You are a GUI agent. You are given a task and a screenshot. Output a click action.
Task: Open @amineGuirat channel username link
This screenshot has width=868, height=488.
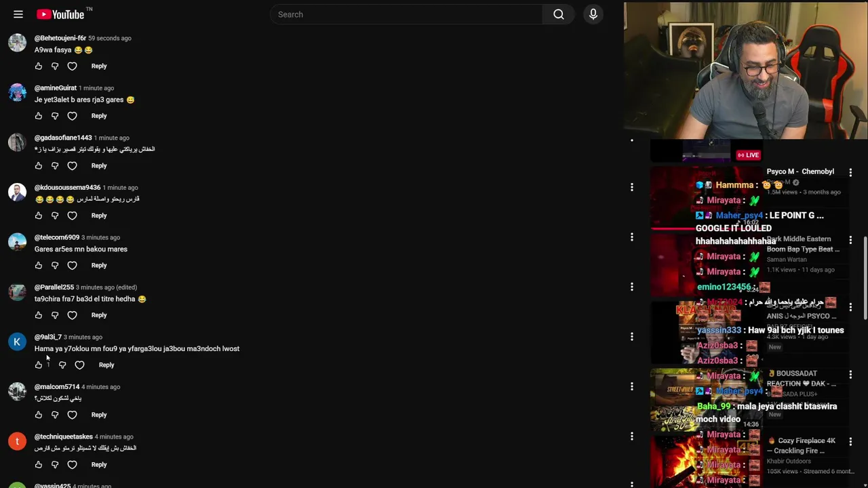pyautogui.click(x=56, y=87)
